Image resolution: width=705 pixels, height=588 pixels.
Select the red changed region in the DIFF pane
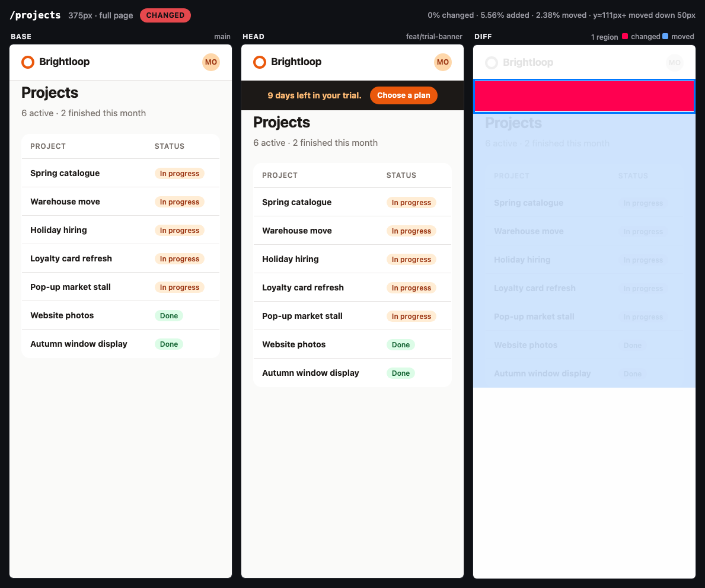584,96
